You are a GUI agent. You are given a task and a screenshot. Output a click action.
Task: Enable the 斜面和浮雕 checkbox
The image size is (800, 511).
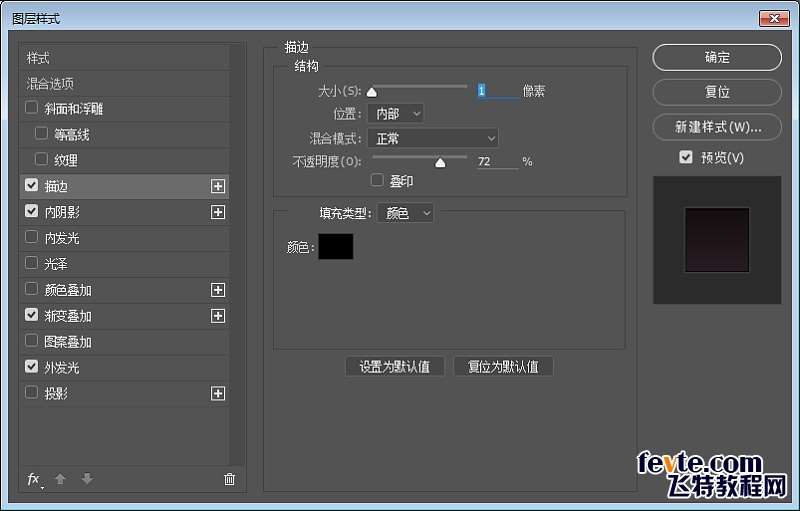(31, 108)
